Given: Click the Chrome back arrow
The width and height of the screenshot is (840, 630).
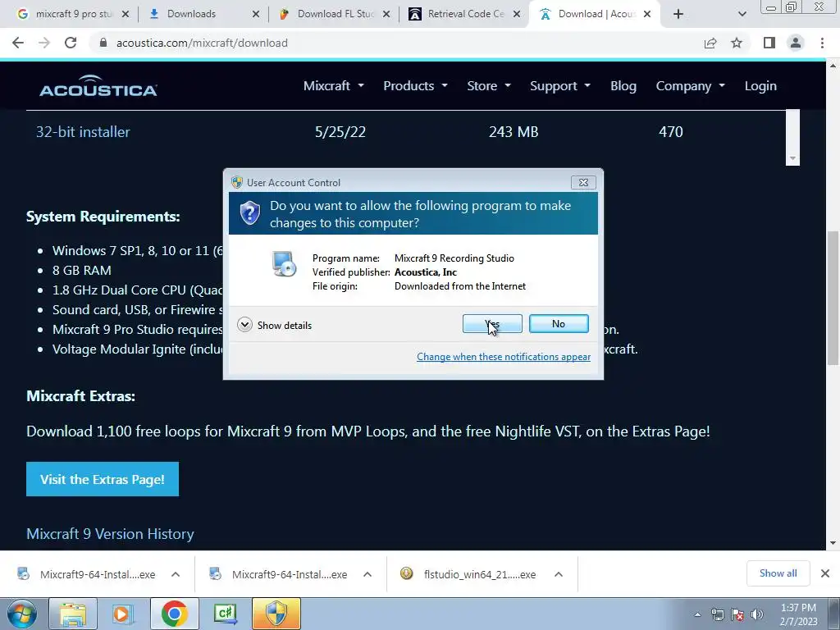Looking at the screenshot, I should pos(18,43).
